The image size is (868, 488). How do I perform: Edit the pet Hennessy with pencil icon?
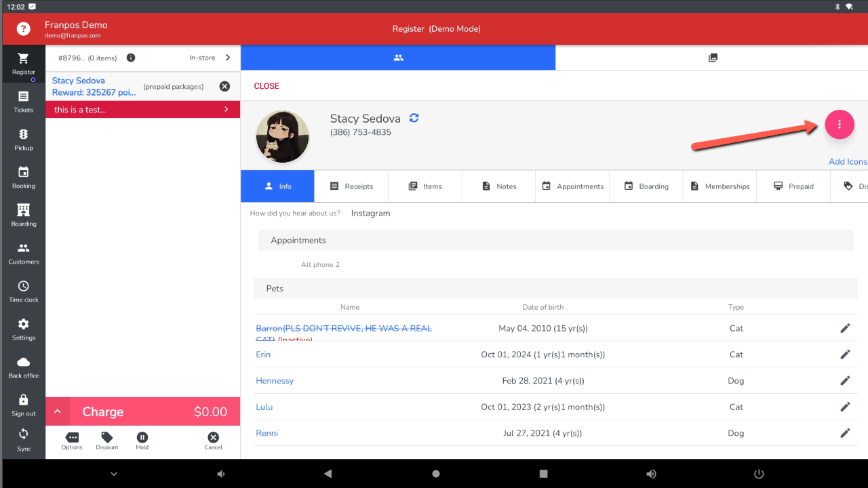tap(845, 380)
